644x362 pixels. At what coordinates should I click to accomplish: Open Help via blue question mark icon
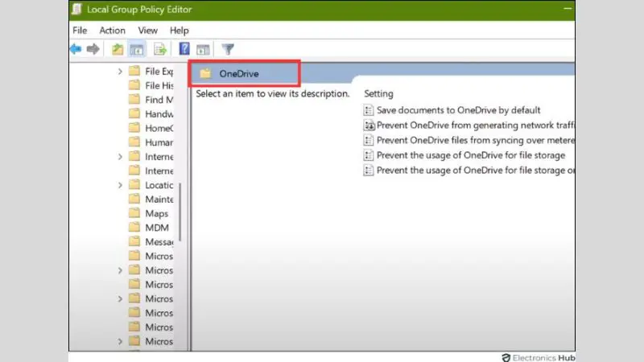(x=184, y=50)
